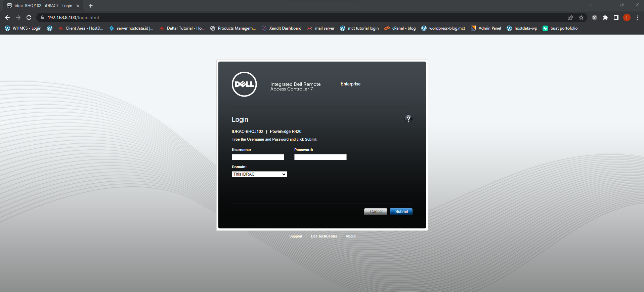Open the Chrome three-dot menu
644x292 pixels.
point(638,17)
